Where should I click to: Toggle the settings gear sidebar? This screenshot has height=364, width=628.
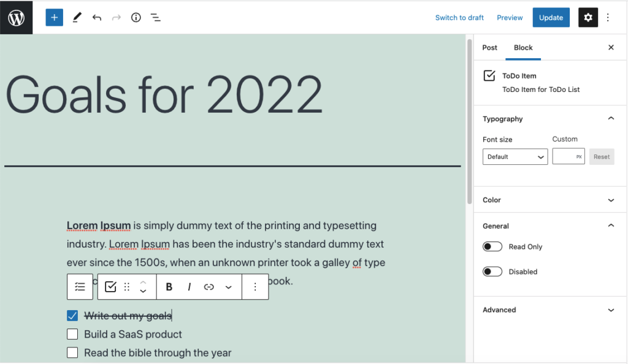588,18
